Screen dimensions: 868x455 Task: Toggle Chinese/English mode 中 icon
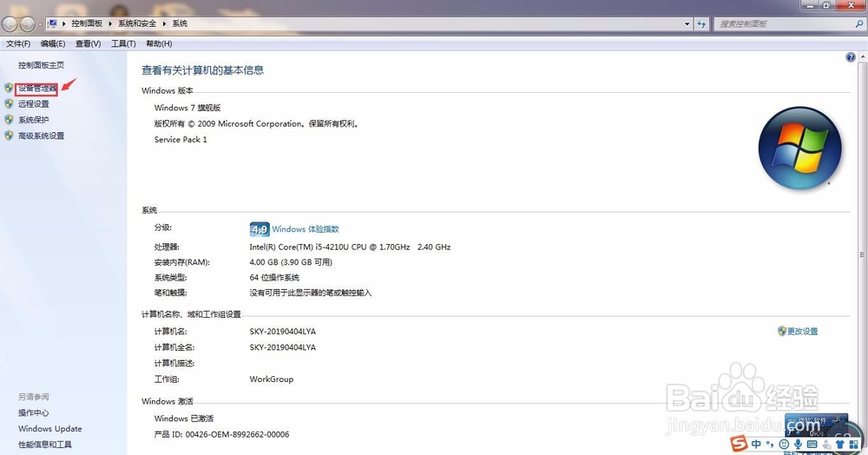point(756,444)
